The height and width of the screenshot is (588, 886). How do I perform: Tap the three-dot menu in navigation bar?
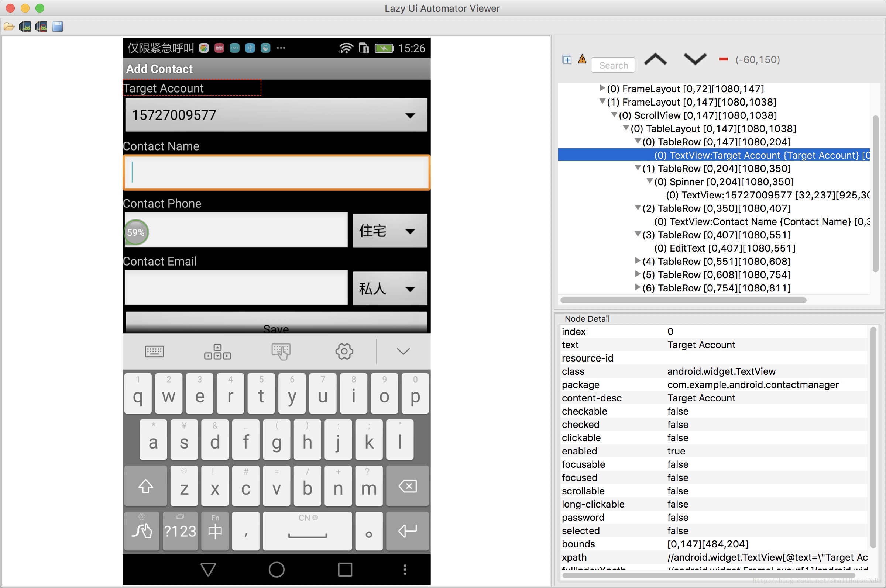(x=405, y=569)
